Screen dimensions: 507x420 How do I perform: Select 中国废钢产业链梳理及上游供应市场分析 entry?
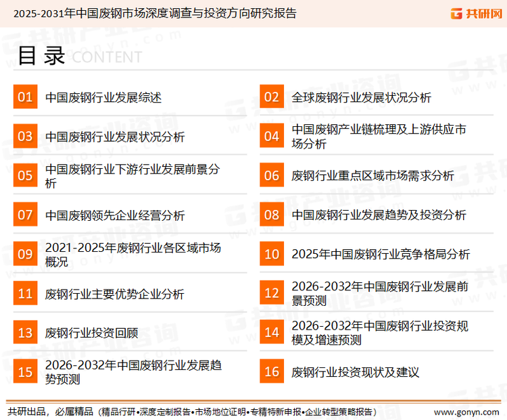[379, 136]
